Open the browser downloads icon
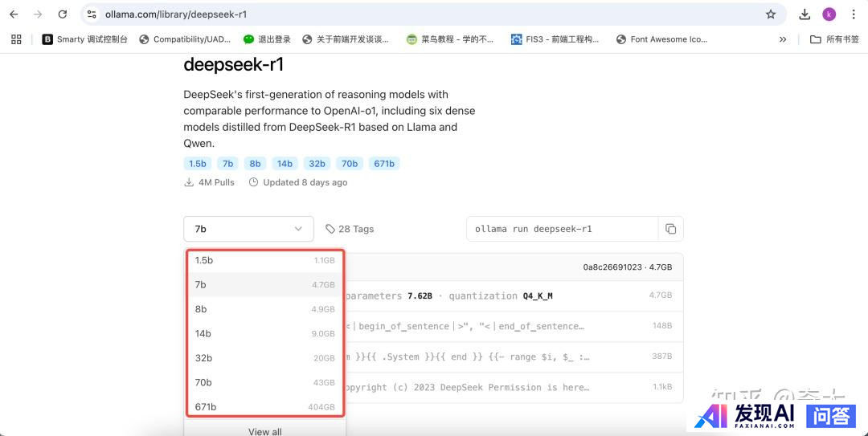 coord(805,14)
